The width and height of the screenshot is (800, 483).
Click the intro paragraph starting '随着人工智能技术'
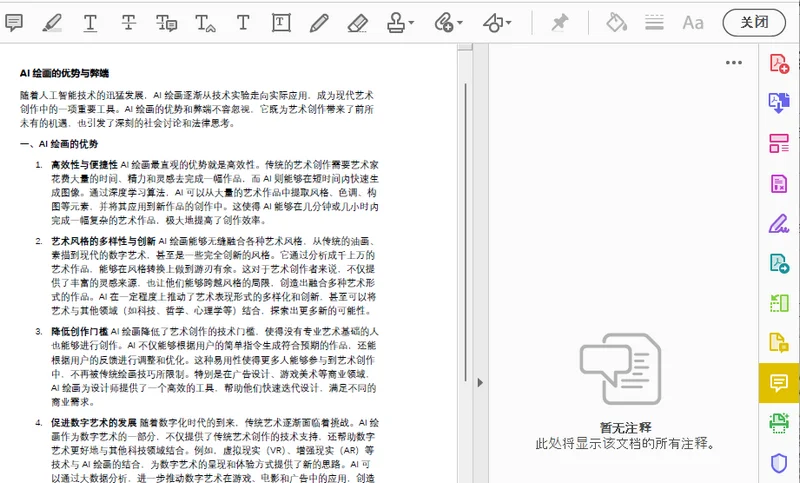click(197, 109)
